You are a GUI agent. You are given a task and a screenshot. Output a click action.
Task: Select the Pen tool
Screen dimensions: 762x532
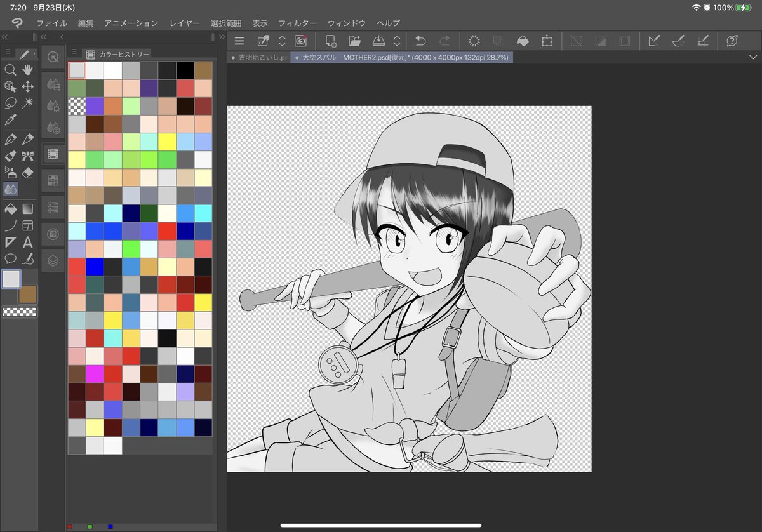(x=10, y=139)
